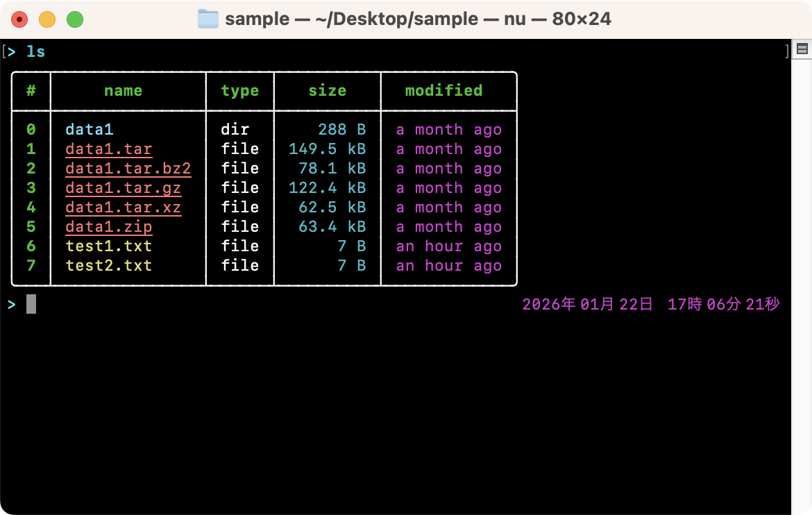Click the folder proxy icon in title bar
The height and width of the screenshot is (515, 812).
208,19
